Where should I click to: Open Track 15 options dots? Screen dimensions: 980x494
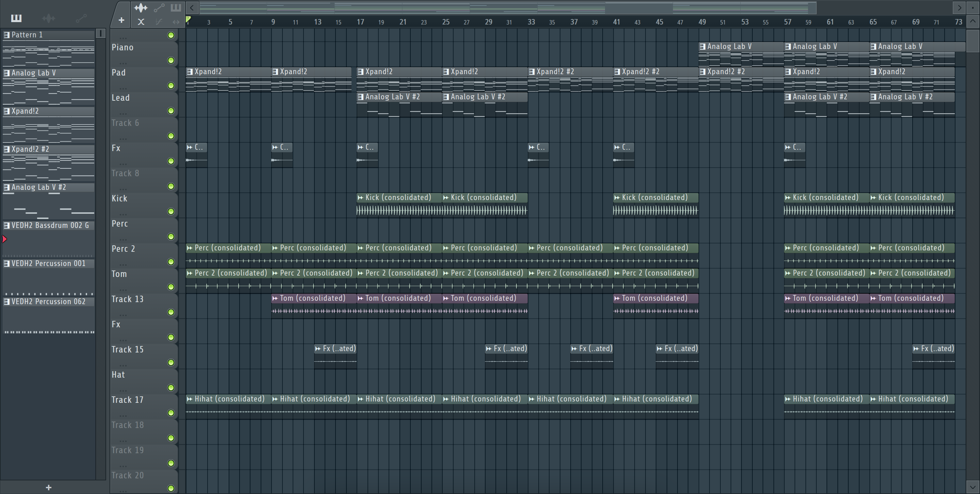tap(122, 365)
